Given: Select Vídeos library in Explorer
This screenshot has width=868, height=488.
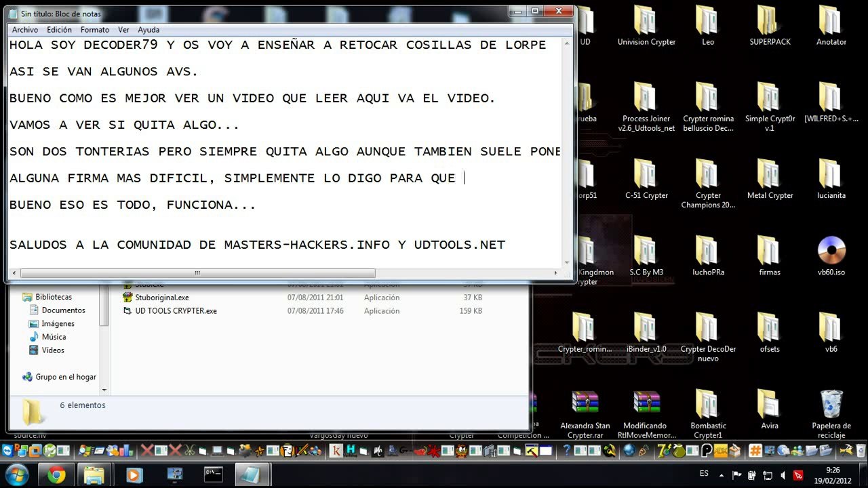Looking at the screenshot, I should 53,350.
